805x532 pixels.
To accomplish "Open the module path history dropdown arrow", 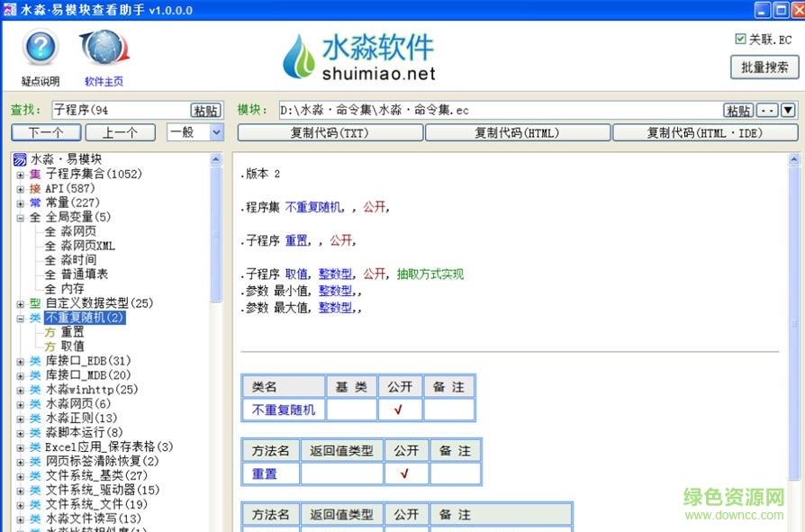I will pos(788,109).
